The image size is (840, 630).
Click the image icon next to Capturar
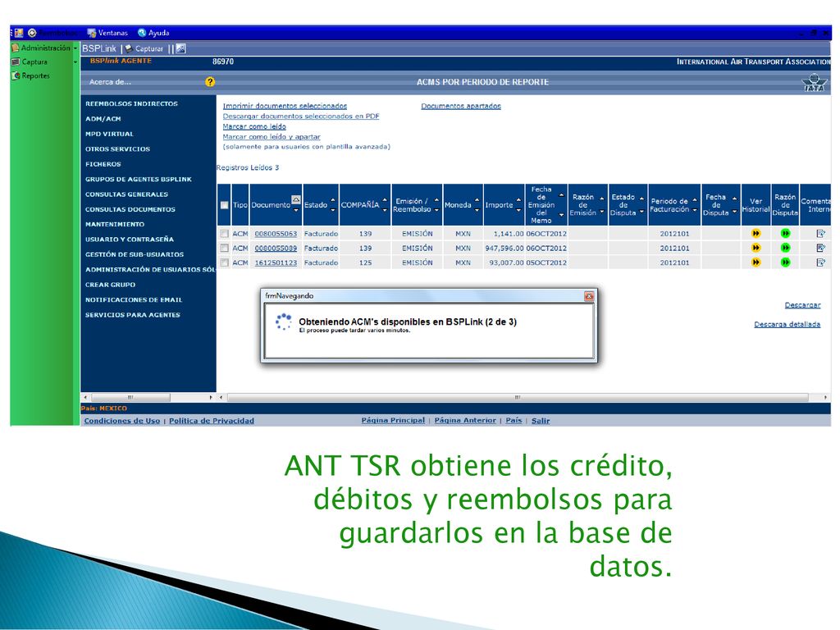(x=181, y=48)
